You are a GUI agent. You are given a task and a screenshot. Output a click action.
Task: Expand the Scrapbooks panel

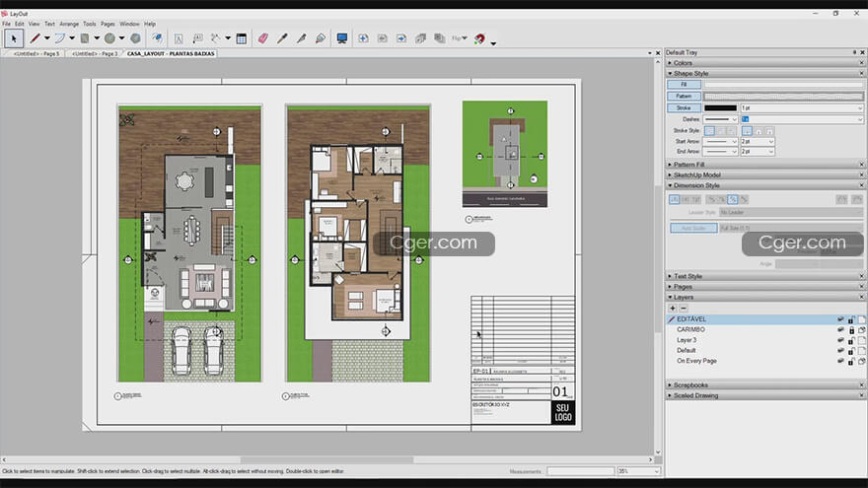coord(690,384)
